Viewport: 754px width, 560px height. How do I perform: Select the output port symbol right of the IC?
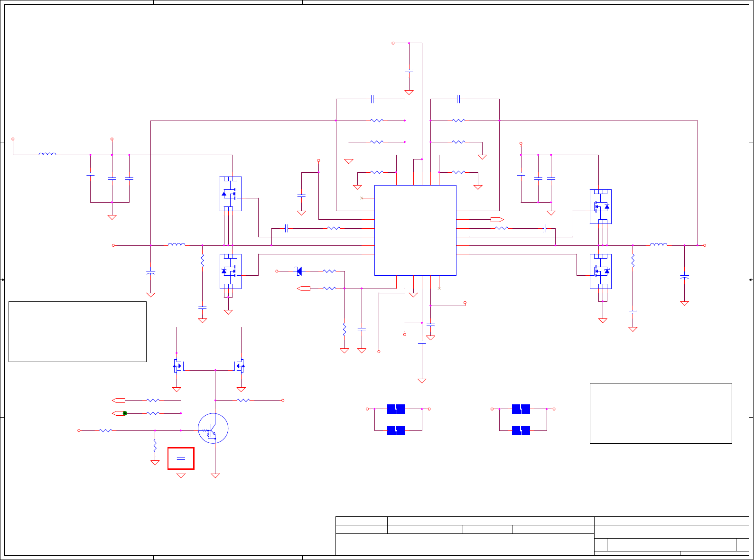coord(497,220)
